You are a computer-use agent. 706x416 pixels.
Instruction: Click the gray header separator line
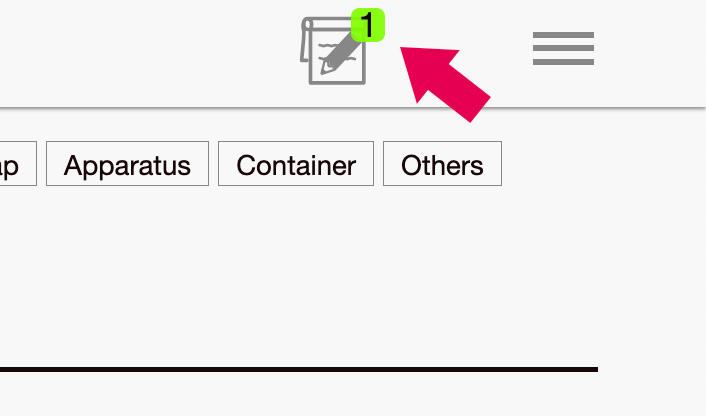pyautogui.click(x=353, y=108)
